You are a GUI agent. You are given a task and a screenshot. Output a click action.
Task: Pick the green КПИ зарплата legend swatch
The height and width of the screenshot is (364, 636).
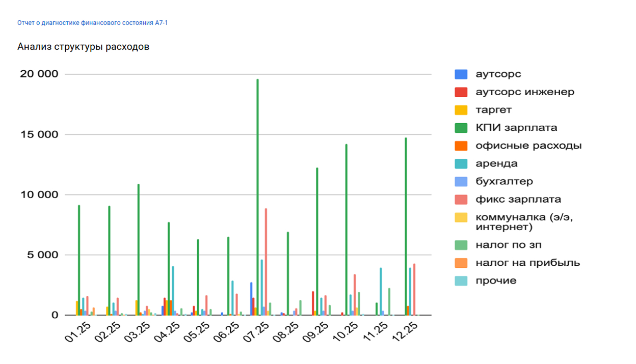click(461, 128)
